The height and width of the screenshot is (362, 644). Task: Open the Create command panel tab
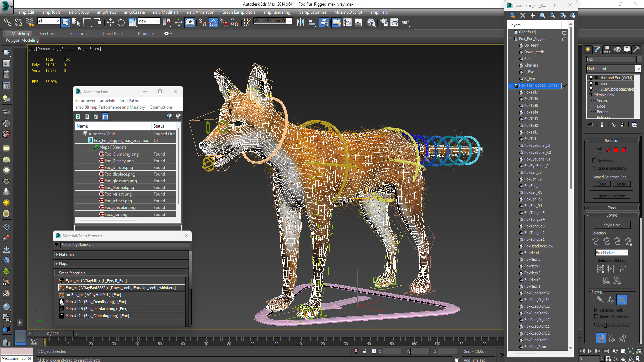pos(588,49)
